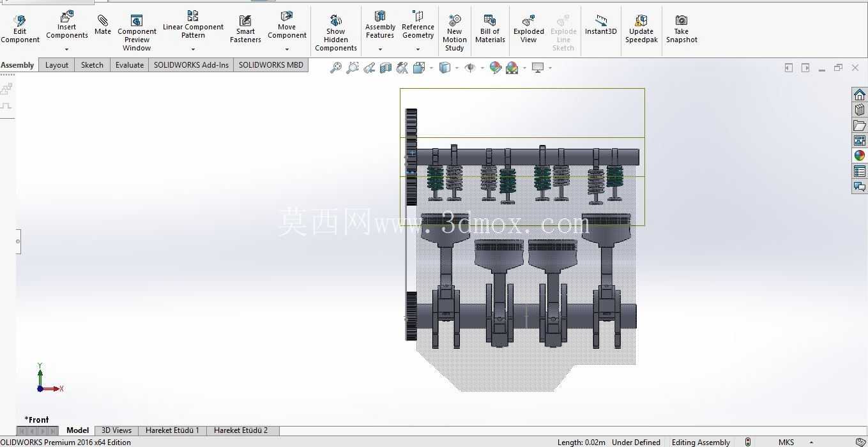Open the Component Preview Window
Image resolution: width=868 pixels, height=447 pixels.
(137, 33)
